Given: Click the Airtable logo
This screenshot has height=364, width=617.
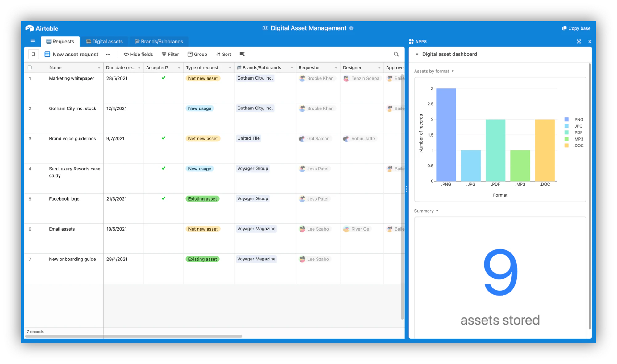Looking at the screenshot, I should click(42, 28).
